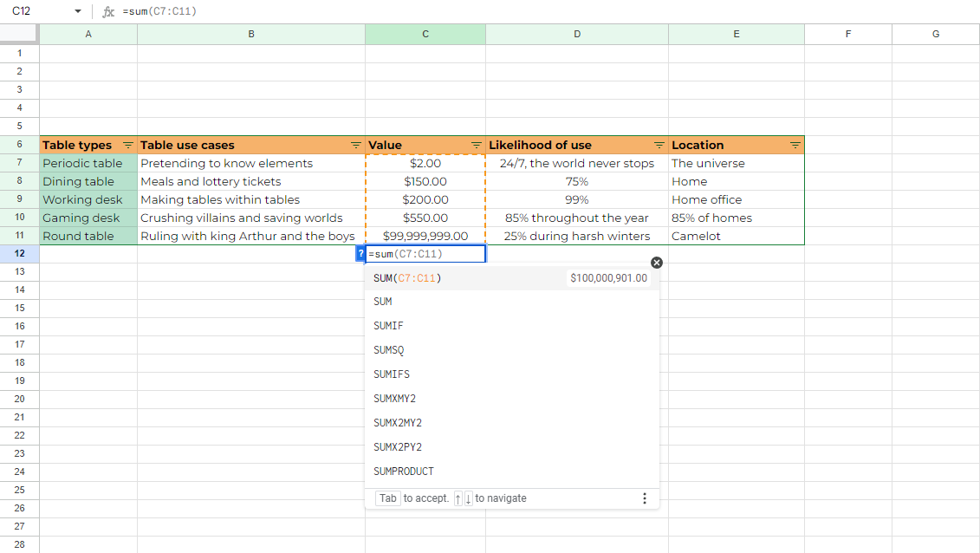Select column B header
980x553 pixels.
point(251,35)
